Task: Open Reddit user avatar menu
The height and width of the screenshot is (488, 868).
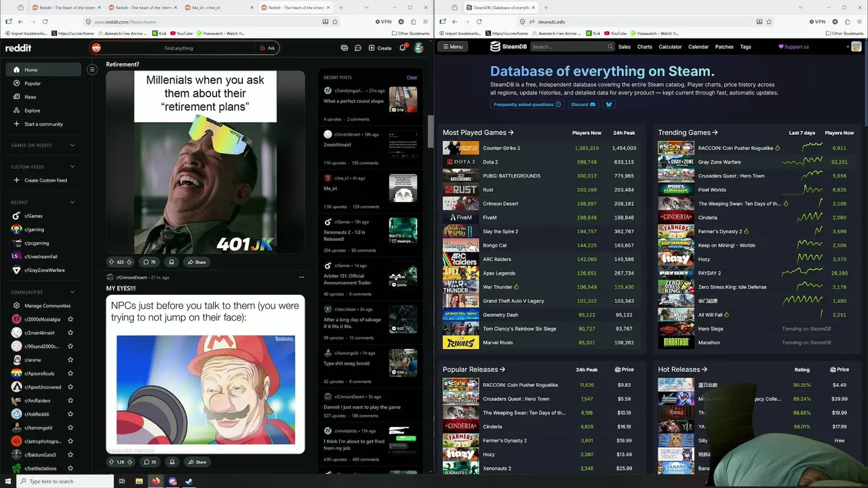Action: (x=419, y=48)
